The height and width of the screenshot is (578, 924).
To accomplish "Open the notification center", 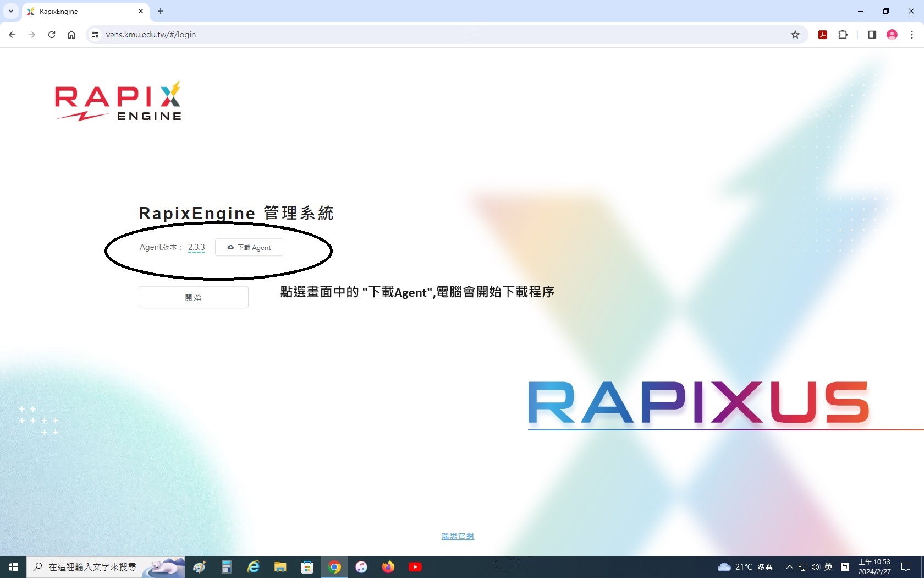I will point(906,567).
